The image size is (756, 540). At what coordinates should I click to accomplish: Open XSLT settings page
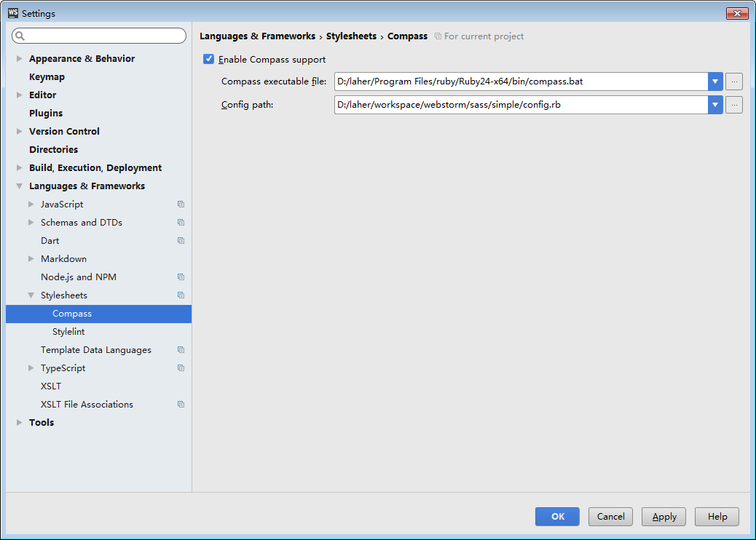tap(51, 386)
